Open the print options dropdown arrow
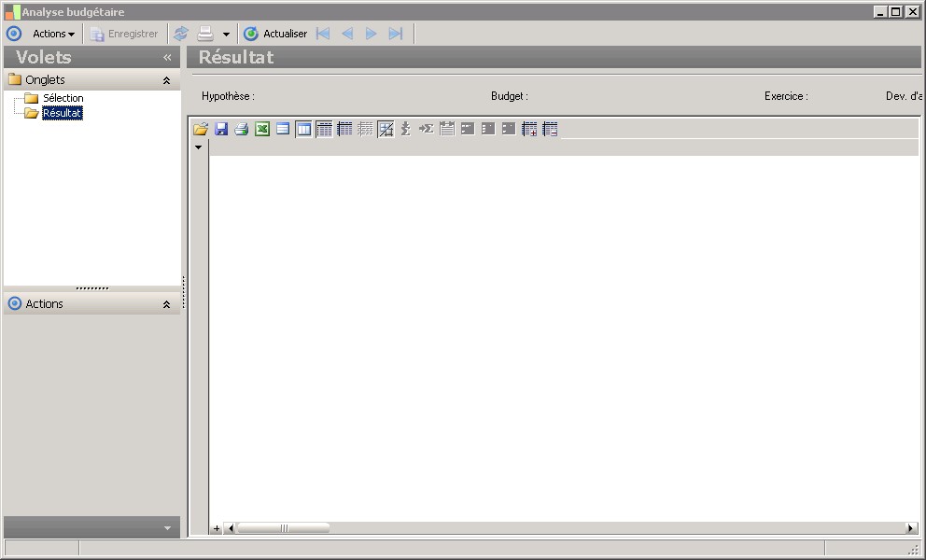Screen dimensions: 926x560 pyautogui.click(x=226, y=35)
